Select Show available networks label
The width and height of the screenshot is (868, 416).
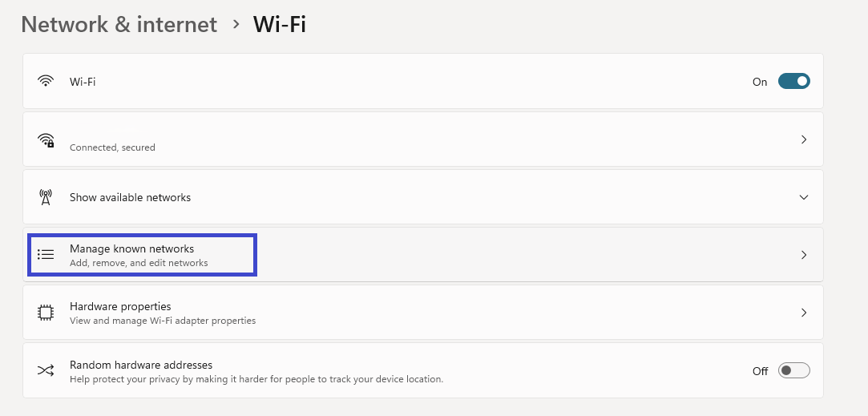[x=130, y=197]
